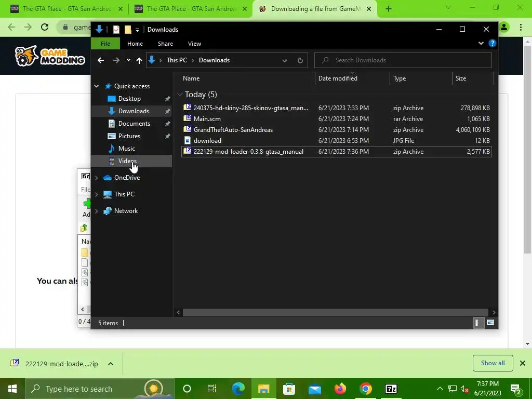The width and height of the screenshot is (532, 399).
Task: Close the Chrome downloads bar
Action: (523, 363)
